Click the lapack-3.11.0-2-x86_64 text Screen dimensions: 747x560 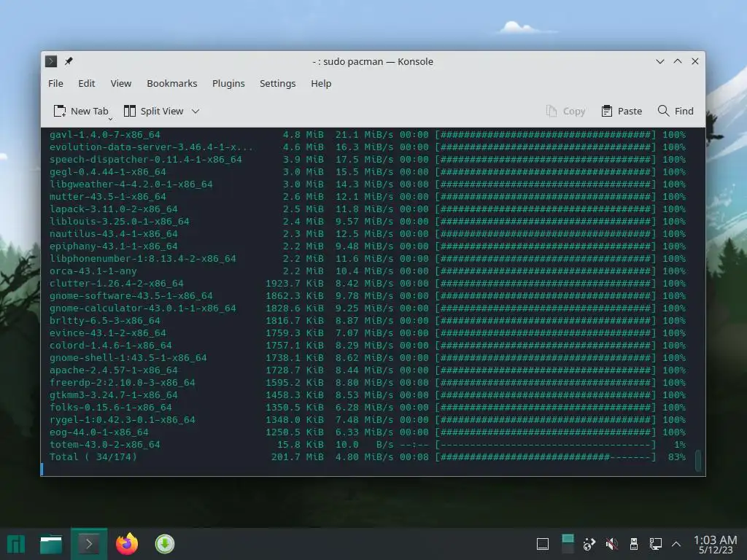click(x=113, y=209)
